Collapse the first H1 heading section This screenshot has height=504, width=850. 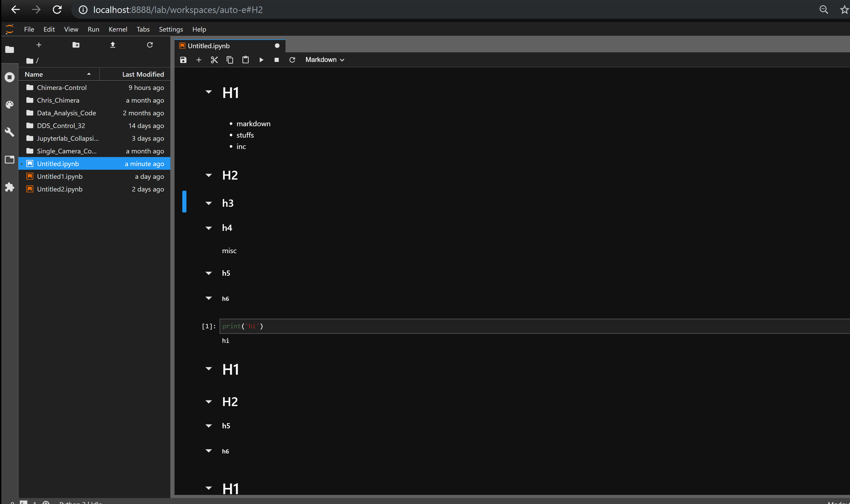pyautogui.click(x=209, y=92)
